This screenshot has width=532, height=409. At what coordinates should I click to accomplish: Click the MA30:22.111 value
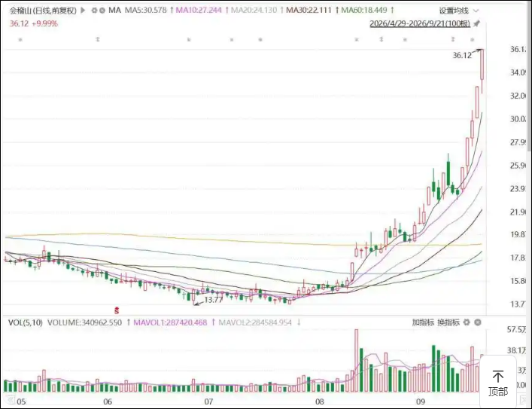tap(309, 11)
